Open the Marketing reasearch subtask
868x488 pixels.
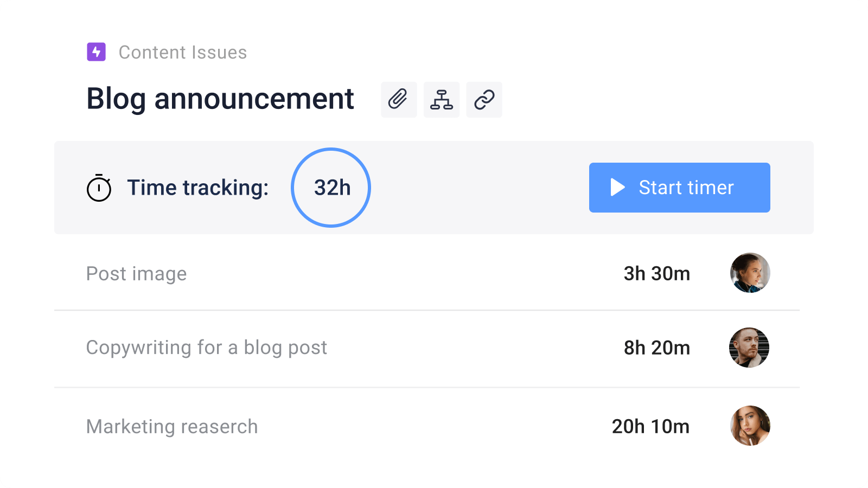pyautogui.click(x=172, y=427)
